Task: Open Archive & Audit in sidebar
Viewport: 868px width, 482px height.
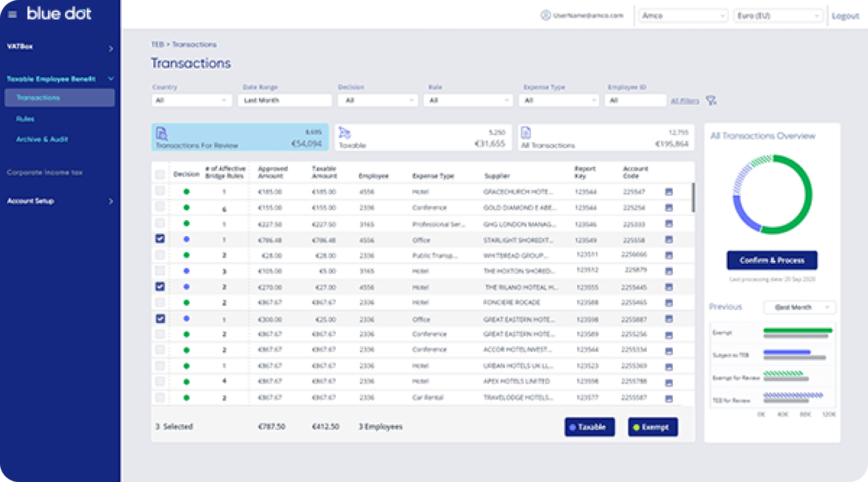Action: pyautogui.click(x=42, y=139)
